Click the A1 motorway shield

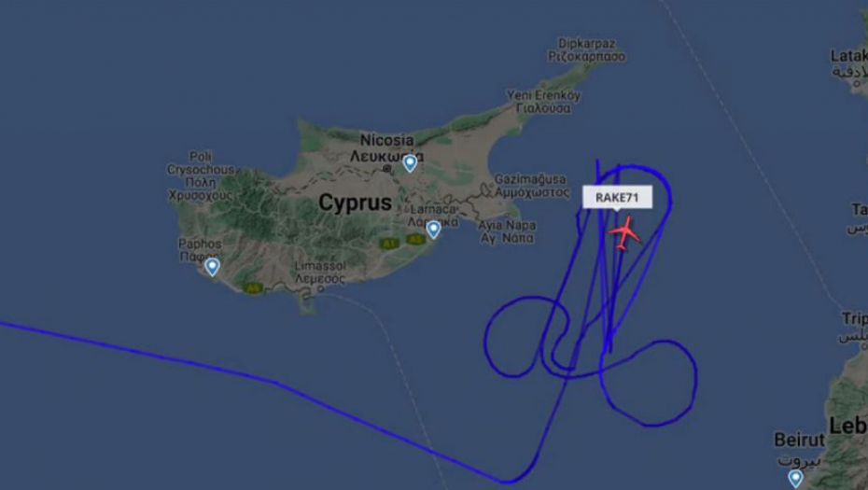(x=390, y=243)
